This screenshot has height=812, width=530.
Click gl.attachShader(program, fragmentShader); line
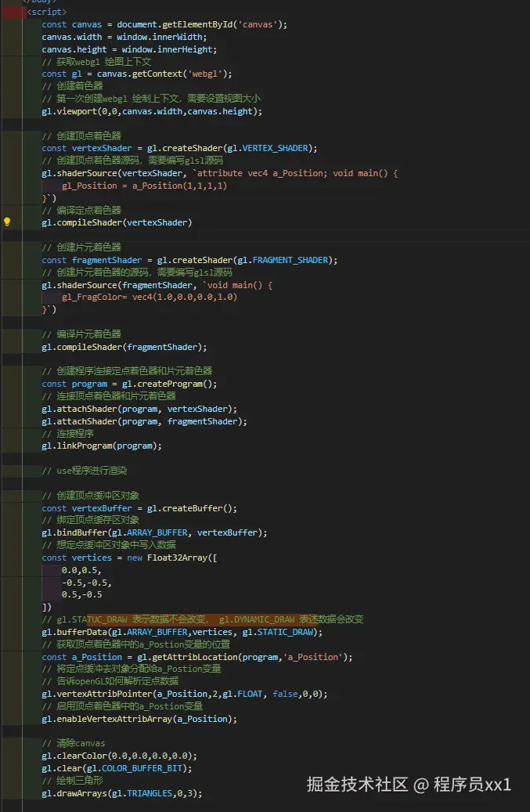pos(144,421)
